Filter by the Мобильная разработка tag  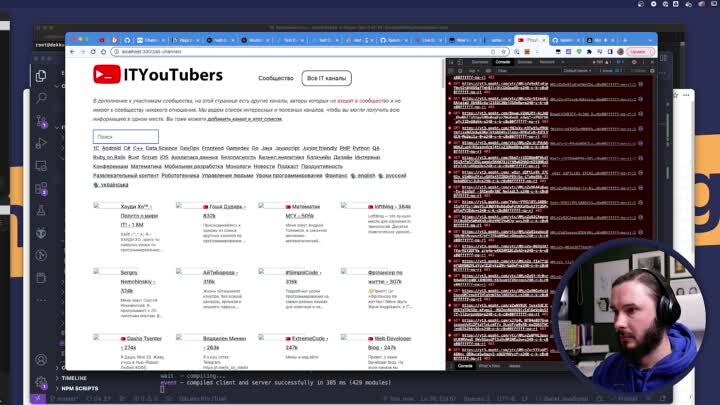pos(193,166)
